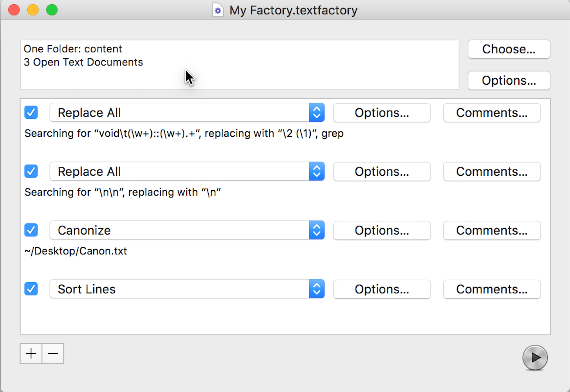This screenshot has height=392, width=570.
Task: Remove selected action with the minus button
Action: pos(53,353)
